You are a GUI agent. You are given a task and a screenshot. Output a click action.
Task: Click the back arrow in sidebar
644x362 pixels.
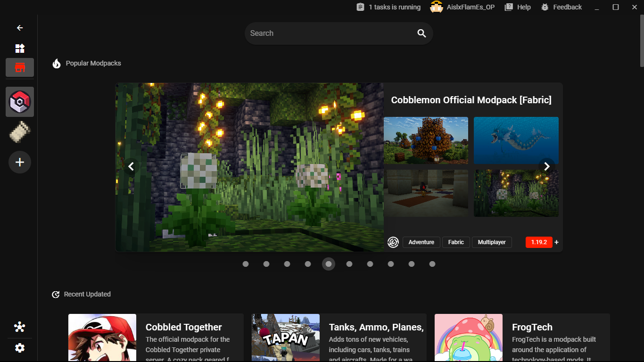(20, 28)
